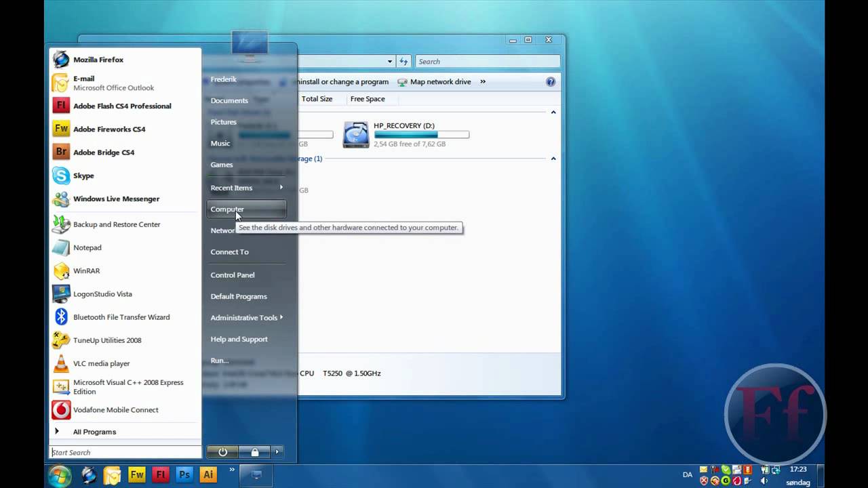Open the Frederik user folder
The image size is (868, 488).
[247, 79]
